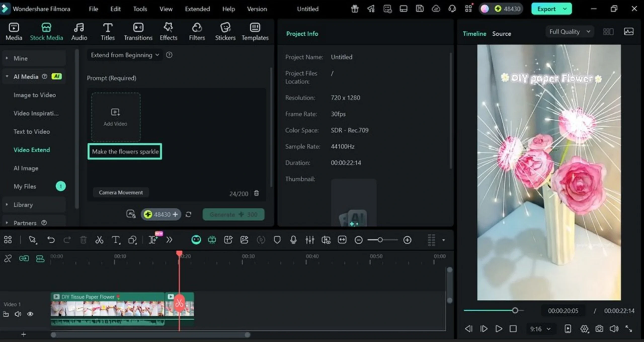The image size is (644, 342).
Task: Hide Video 1 track with eye icon
Action: coord(30,314)
